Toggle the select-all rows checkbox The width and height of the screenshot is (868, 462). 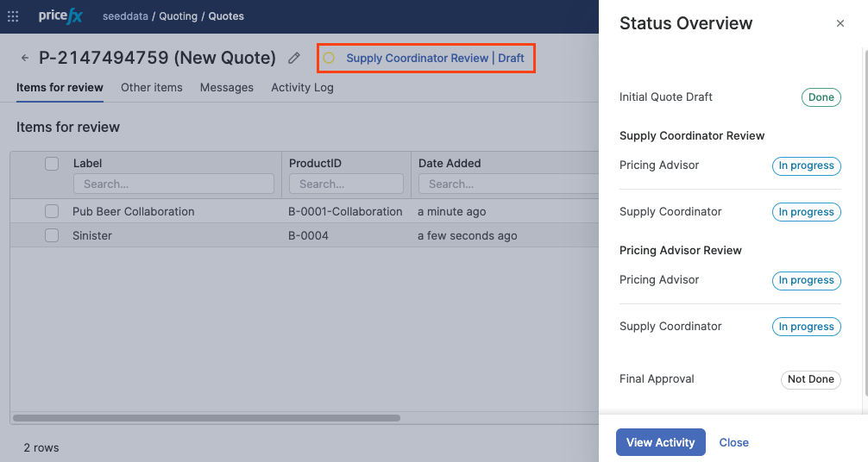(52, 164)
